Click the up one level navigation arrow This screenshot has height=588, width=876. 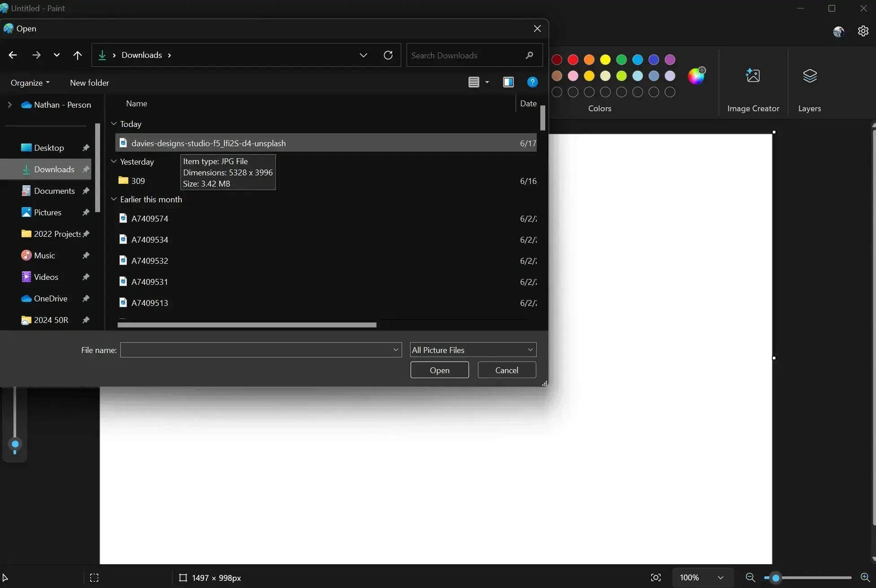[x=77, y=55]
